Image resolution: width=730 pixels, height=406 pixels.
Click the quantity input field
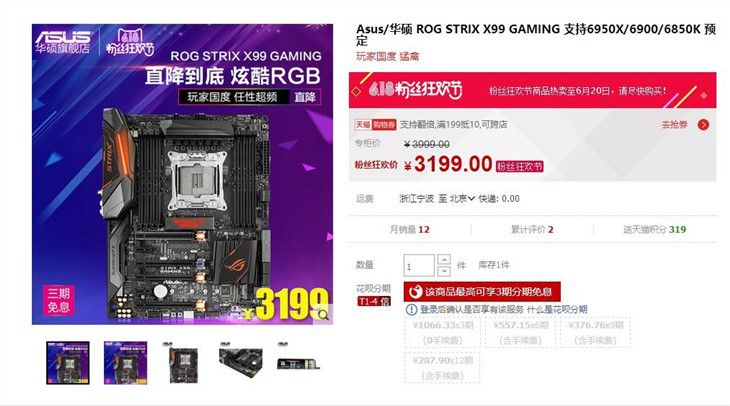(419, 265)
